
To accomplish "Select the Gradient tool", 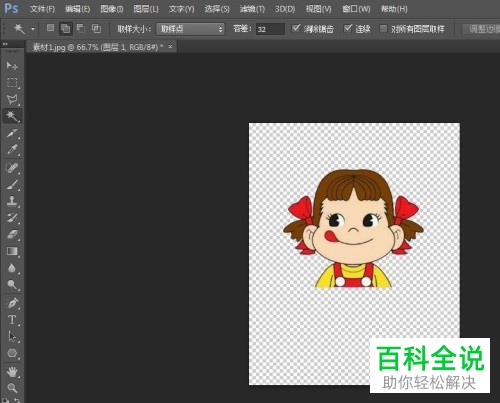I will pos(12,251).
